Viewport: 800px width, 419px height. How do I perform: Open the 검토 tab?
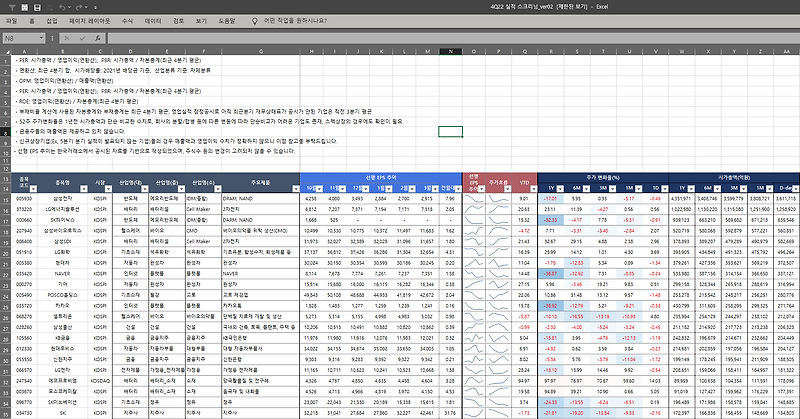(x=179, y=21)
